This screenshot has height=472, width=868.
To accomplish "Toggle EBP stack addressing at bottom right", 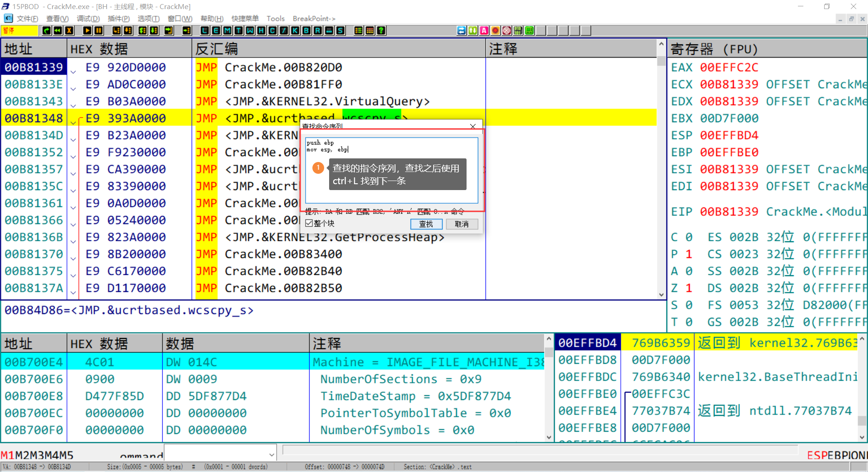I will click(837, 455).
